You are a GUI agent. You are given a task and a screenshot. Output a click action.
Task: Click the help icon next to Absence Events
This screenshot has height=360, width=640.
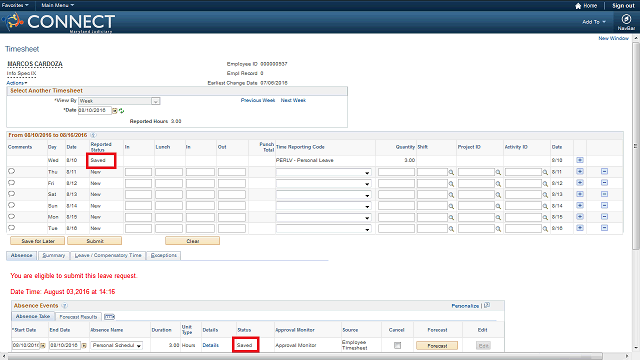point(64,305)
